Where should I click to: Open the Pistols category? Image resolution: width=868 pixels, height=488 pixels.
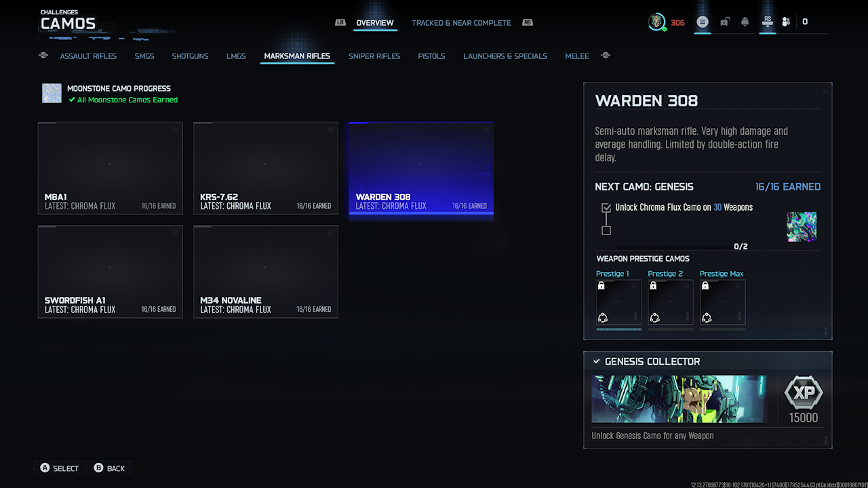coord(431,56)
